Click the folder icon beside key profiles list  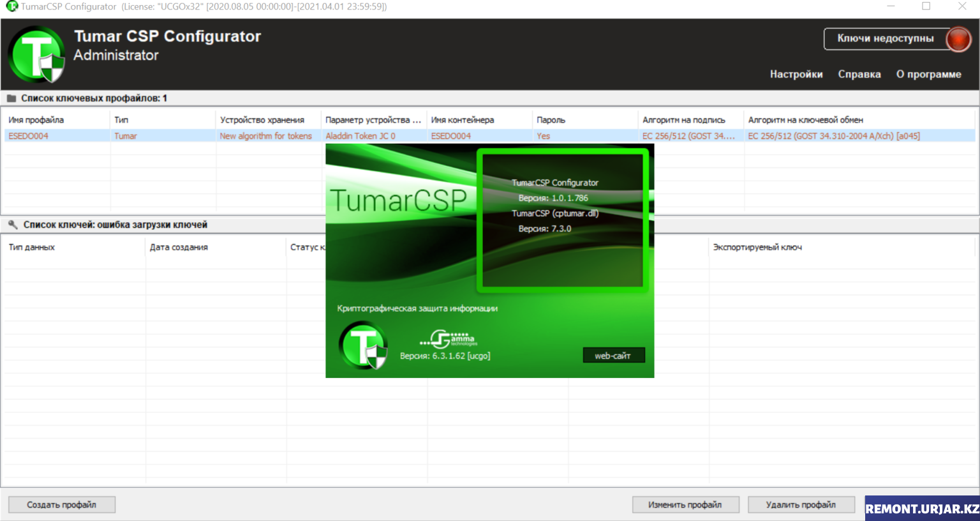[x=11, y=98]
